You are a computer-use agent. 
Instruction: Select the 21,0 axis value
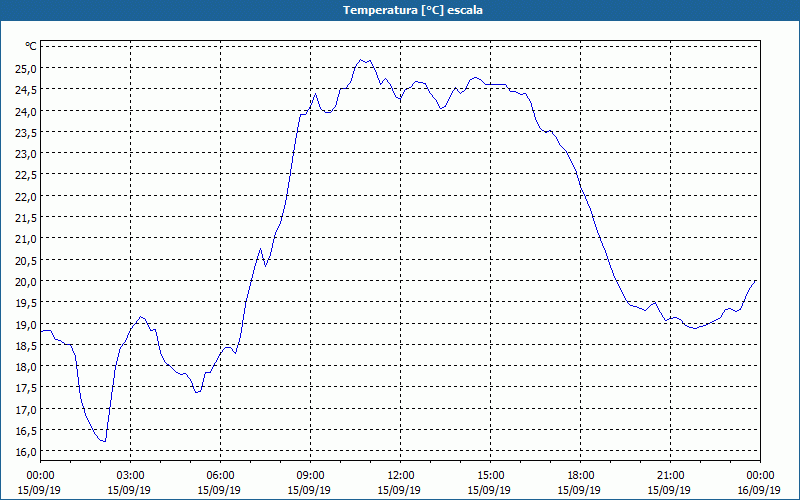click(x=26, y=239)
